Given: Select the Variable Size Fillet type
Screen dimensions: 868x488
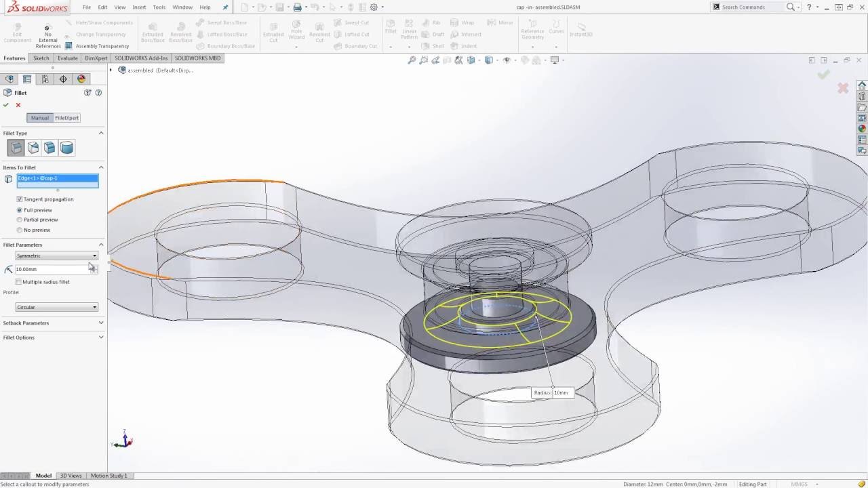Looking at the screenshot, I should pyautogui.click(x=33, y=148).
